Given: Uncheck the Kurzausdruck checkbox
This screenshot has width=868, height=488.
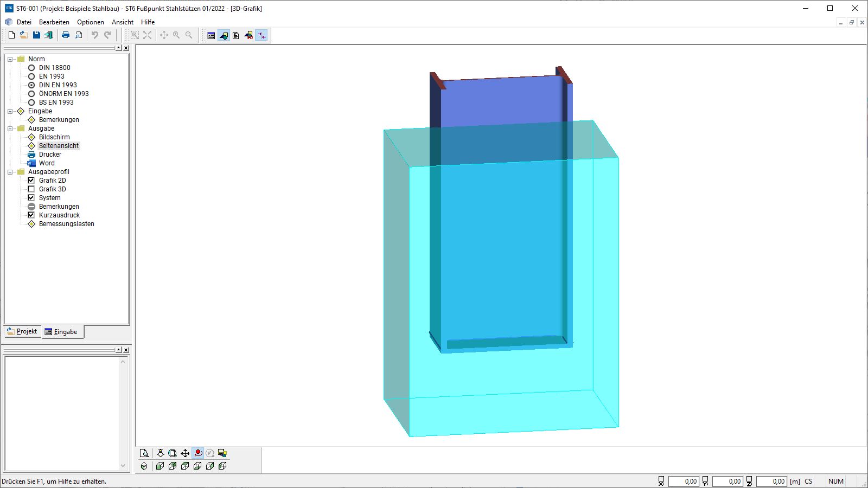Looking at the screenshot, I should pos(31,215).
